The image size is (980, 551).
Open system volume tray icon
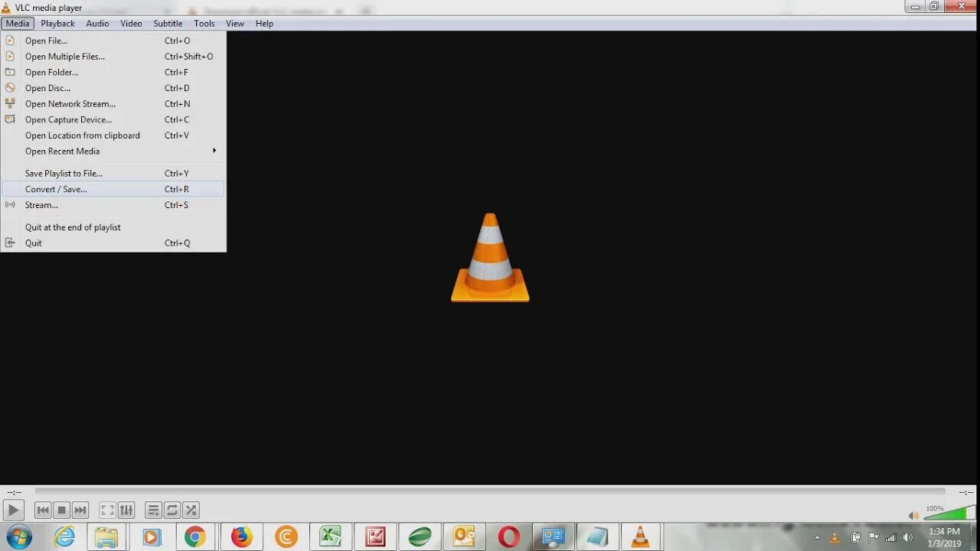tap(908, 537)
